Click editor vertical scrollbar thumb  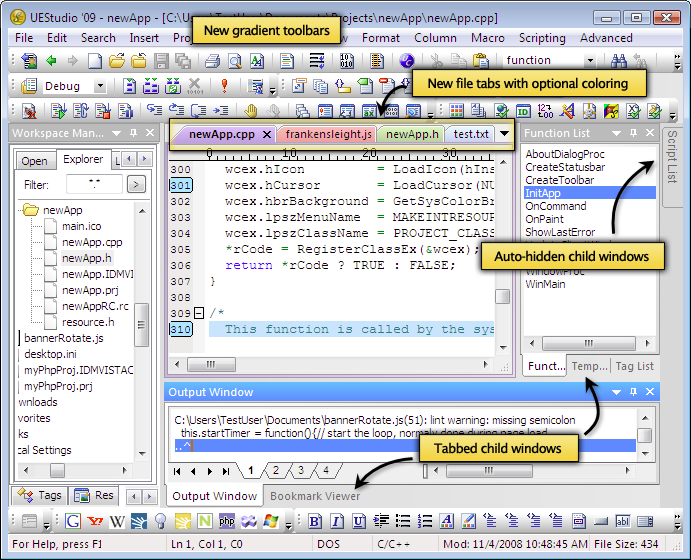click(503, 297)
